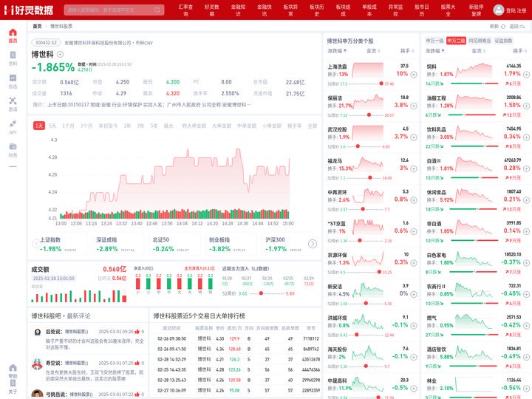Click the 300422.SZ stock code badge
532x399 pixels.
pyautogui.click(x=46, y=43)
